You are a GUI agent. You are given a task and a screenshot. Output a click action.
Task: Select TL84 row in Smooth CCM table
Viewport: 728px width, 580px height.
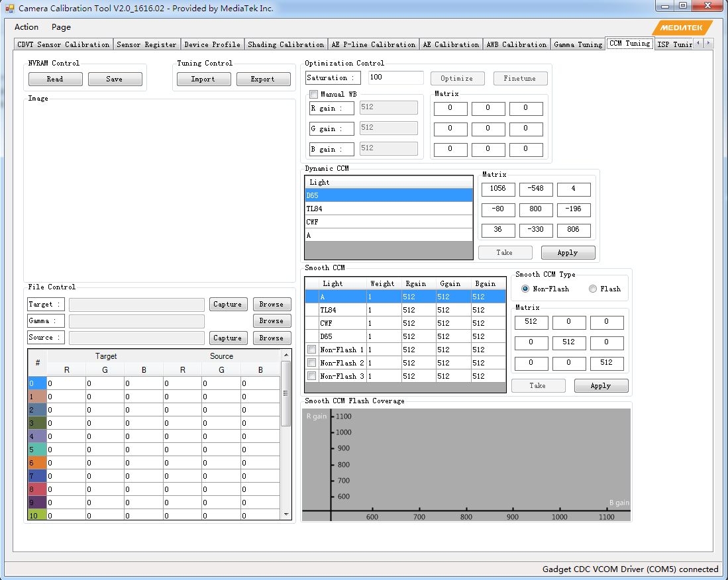pyautogui.click(x=405, y=310)
